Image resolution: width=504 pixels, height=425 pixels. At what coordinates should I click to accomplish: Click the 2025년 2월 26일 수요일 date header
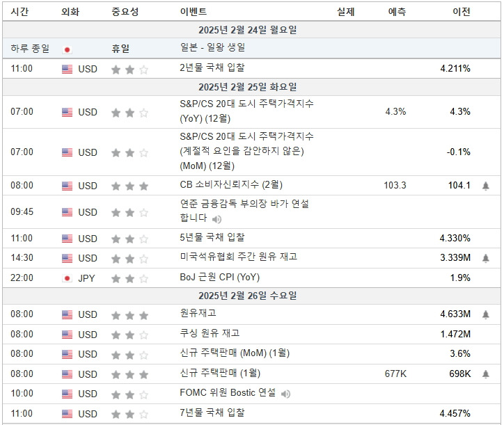click(x=248, y=296)
